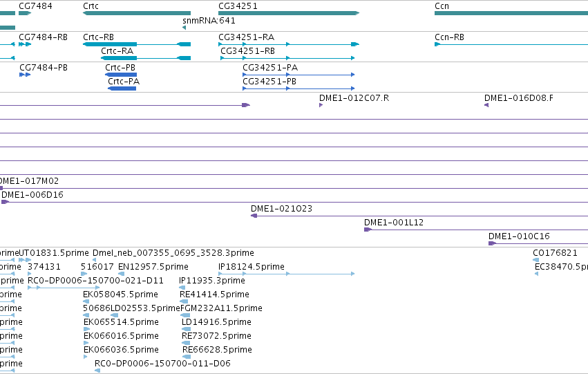
Task: Click the DME1-021O23 clone arrowhead
Action: 254,216
